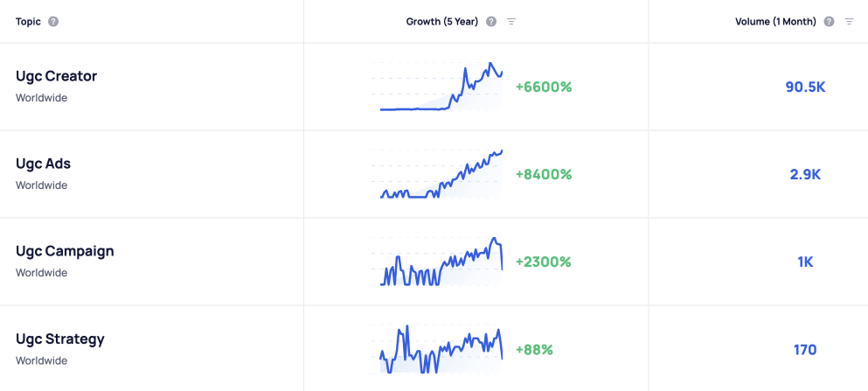Select the Ugc Campaign topic
The width and height of the screenshot is (868, 391).
click(x=65, y=251)
